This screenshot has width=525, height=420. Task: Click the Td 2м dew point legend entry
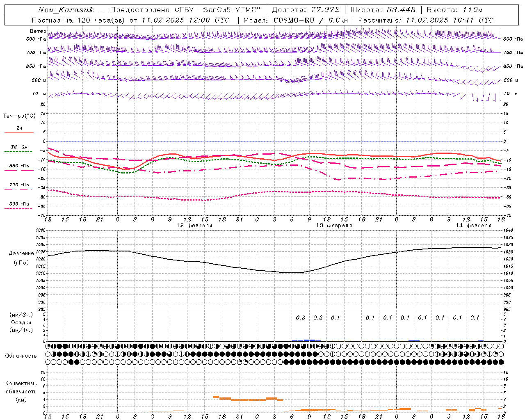19,147
